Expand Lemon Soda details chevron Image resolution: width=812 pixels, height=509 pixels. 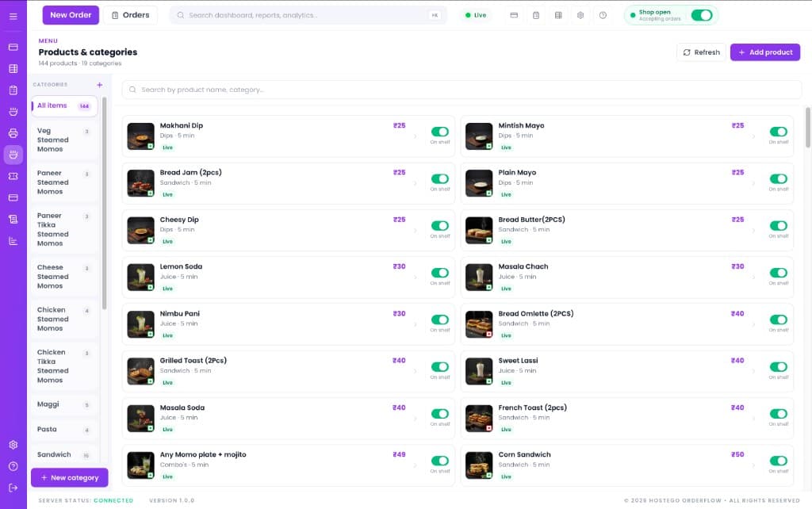pyautogui.click(x=415, y=277)
